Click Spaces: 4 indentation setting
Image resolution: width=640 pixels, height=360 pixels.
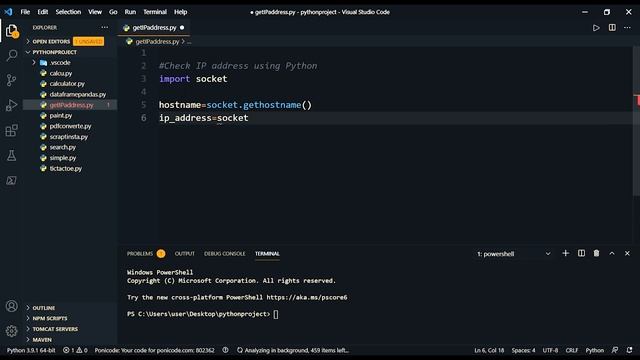point(523,350)
